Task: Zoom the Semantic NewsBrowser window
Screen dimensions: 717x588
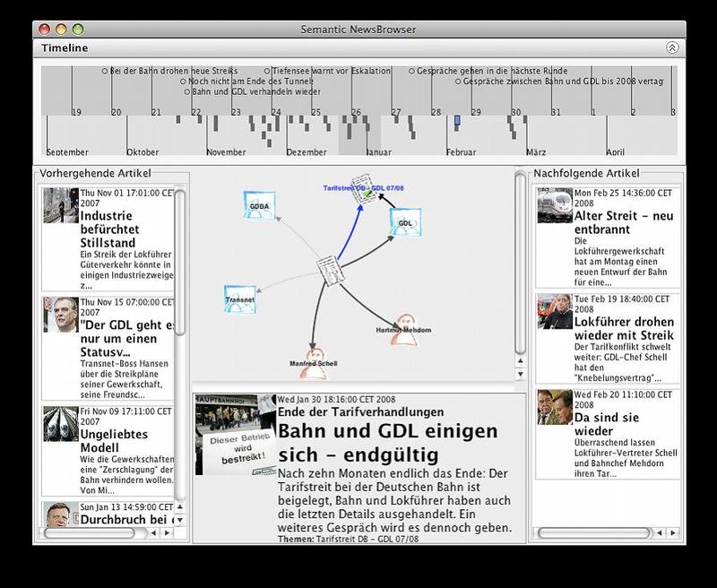Action: coord(78,30)
